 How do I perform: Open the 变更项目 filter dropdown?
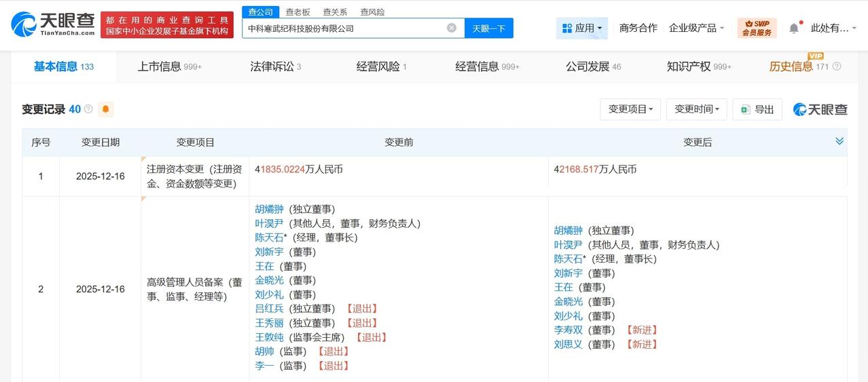630,109
